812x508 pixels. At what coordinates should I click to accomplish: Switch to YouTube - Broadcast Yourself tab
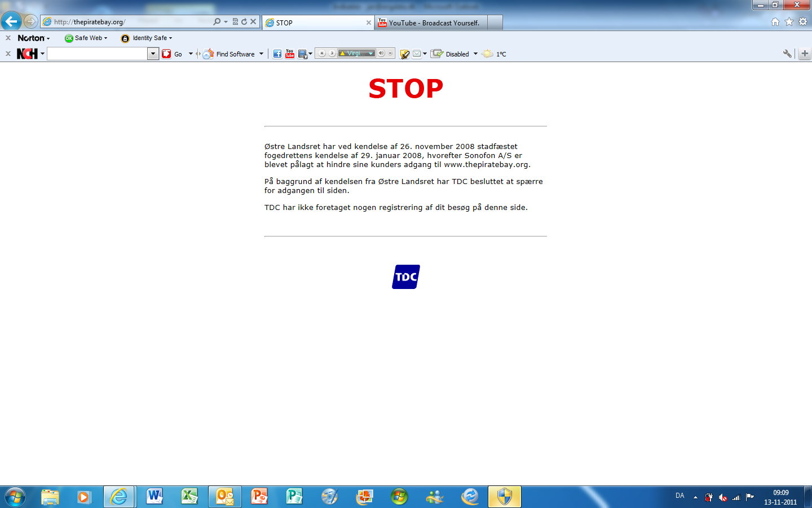(431, 23)
